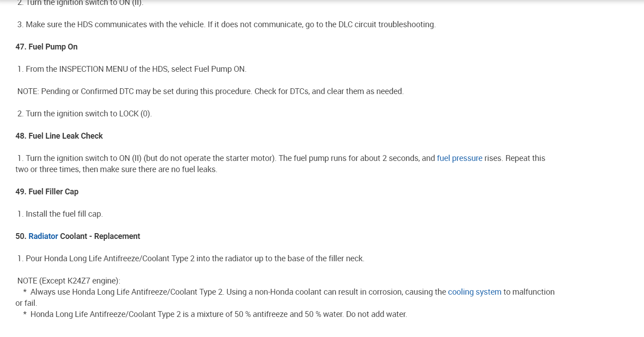Viewport: 644px width, 337px height.
Task: Click the '47. Fuel Pump On' heading
Action: pyautogui.click(x=46, y=47)
